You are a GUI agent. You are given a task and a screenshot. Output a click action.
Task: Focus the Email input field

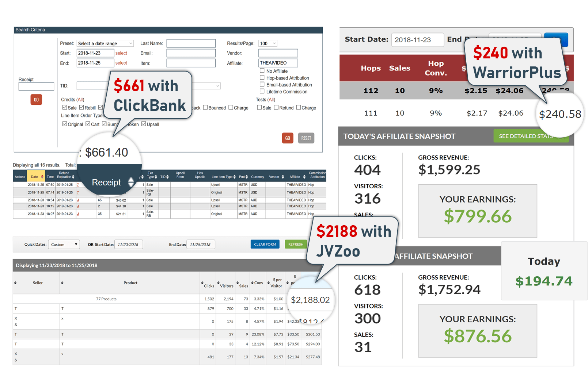[191, 53]
